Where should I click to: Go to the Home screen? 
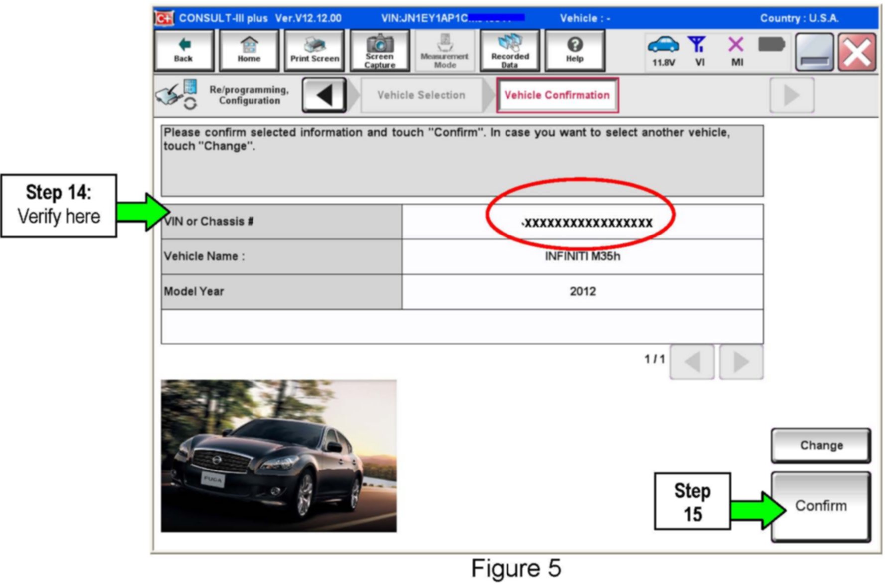(x=249, y=50)
